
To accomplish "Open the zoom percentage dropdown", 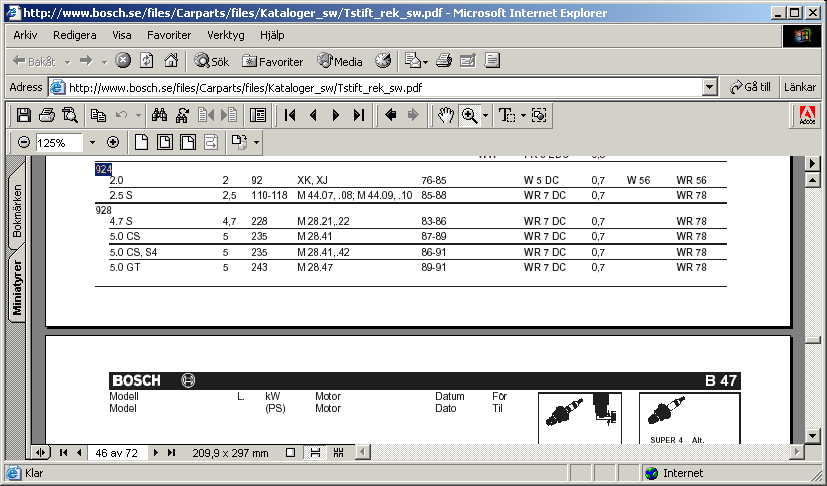I will pyautogui.click(x=92, y=142).
